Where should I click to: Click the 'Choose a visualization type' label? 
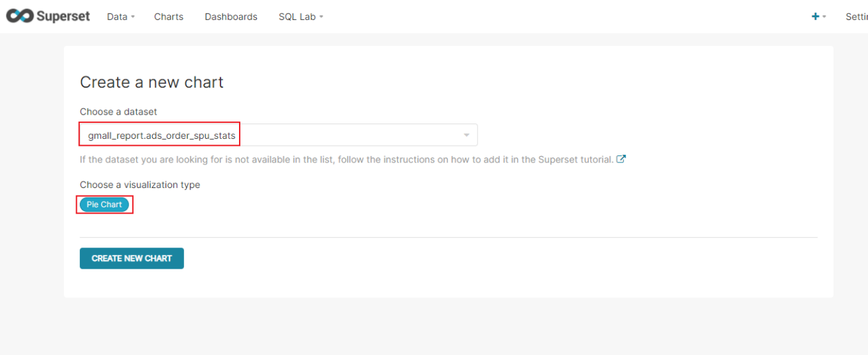click(140, 185)
